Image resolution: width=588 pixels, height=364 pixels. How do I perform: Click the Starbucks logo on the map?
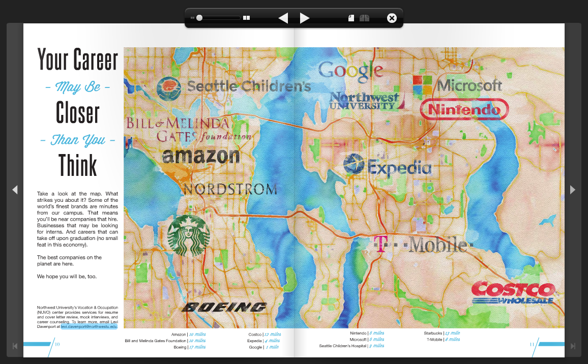(189, 236)
